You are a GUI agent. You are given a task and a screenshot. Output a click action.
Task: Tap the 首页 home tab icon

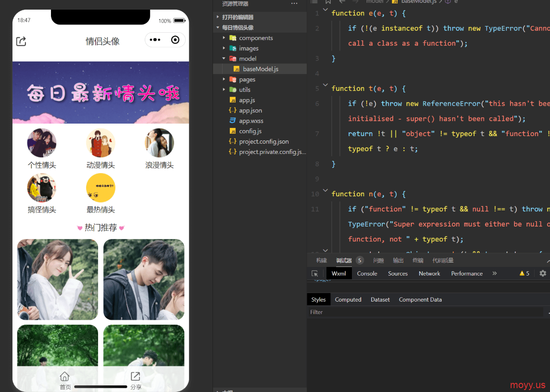click(x=64, y=376)
